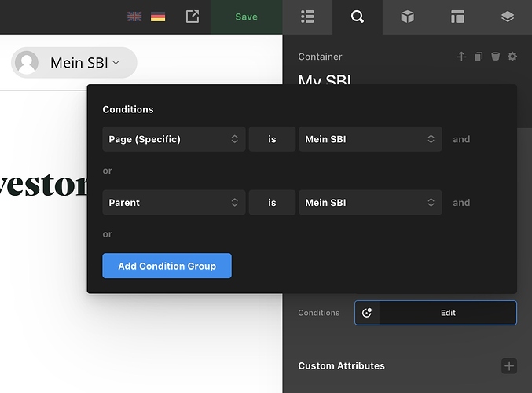Add a custom attribute with plus button
532x393 pixels.
click(509, 366)
